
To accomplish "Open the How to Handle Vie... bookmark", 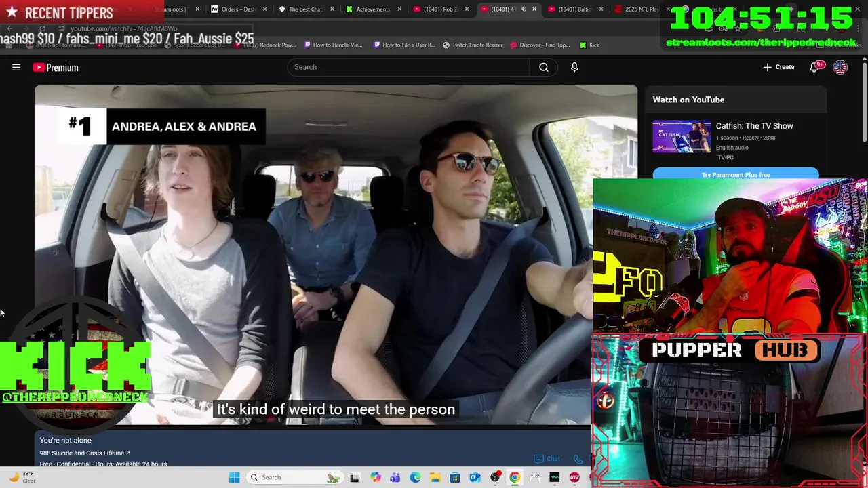I will (333, 45).
